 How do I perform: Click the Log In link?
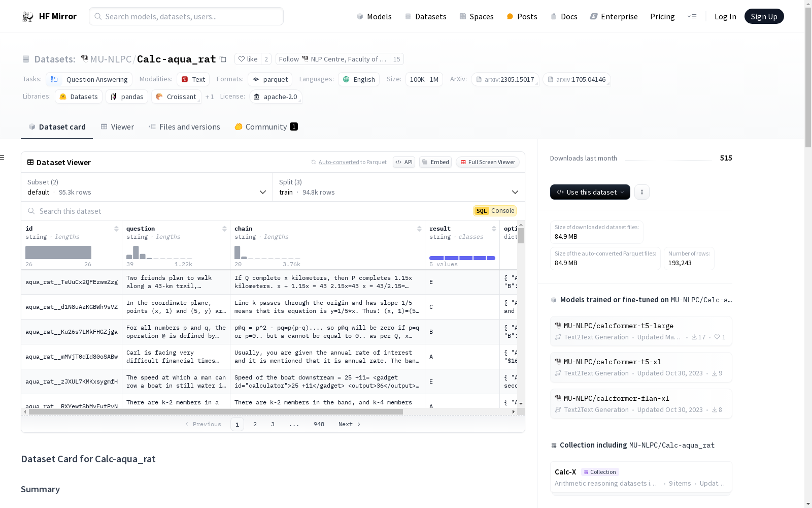(725, 16)
